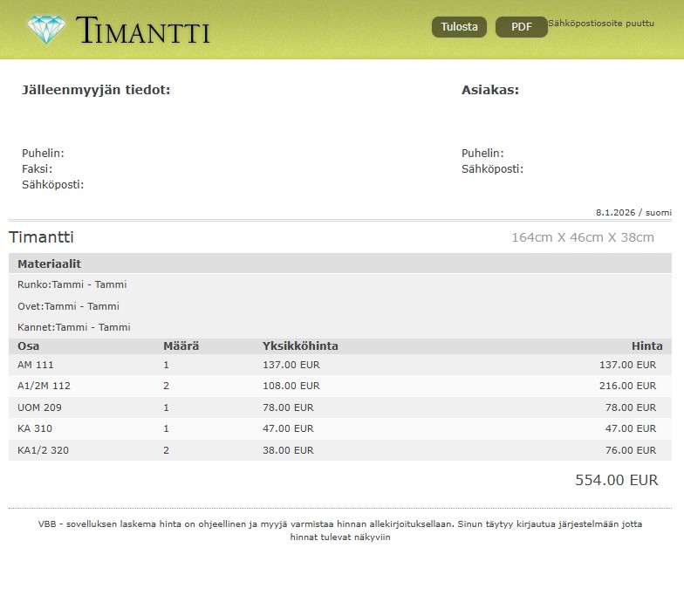The height and width of the screenshot is (616, 684).
Task: Select the 'Asiakas' heading
Action: 489,90
